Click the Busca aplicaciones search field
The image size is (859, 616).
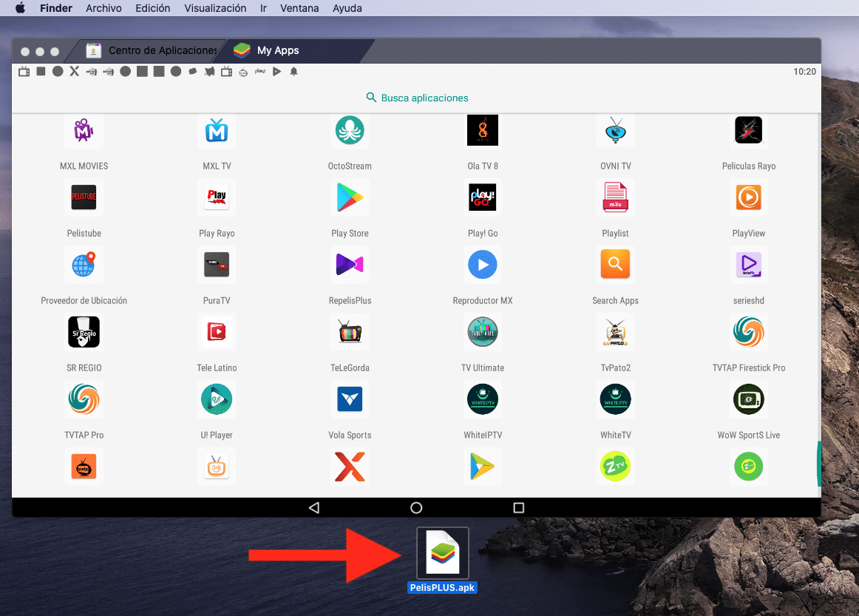click(417, 98)
